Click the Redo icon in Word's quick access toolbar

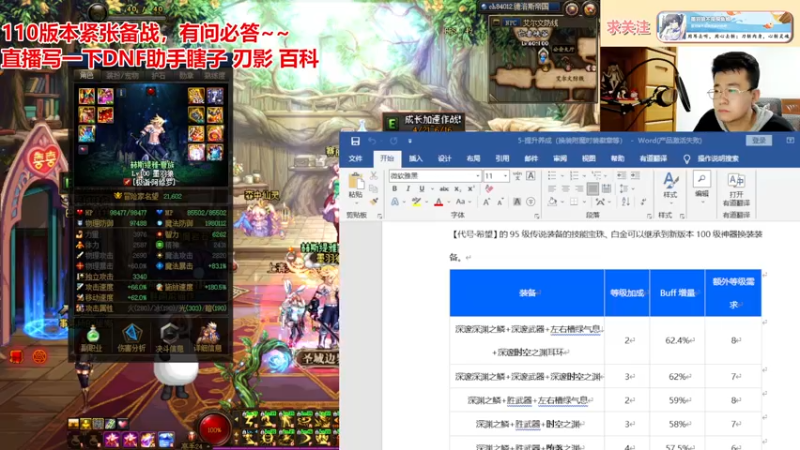[x=393, y=141]
